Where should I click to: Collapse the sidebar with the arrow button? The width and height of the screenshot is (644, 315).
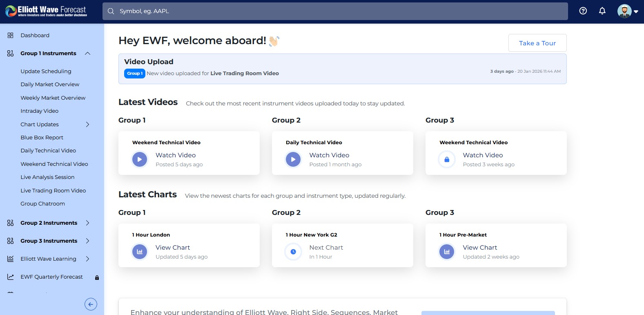91,304
